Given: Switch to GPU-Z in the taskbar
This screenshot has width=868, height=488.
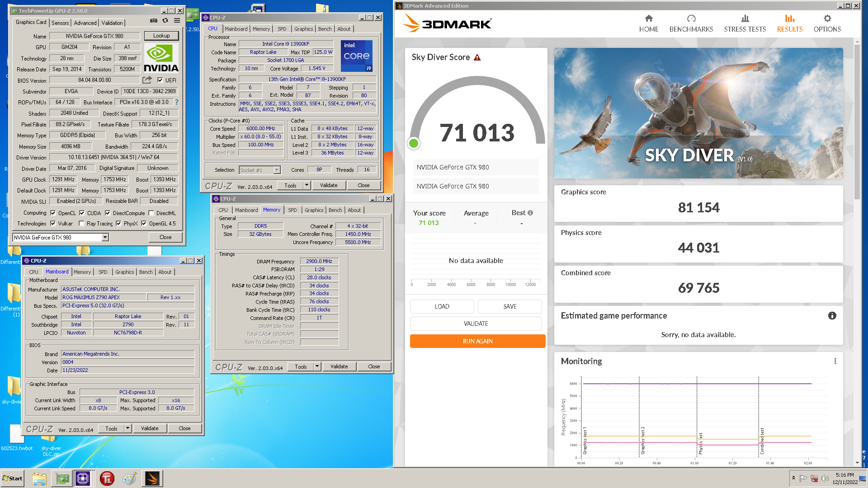Looking at the screenshot, I should pos(62,479).
